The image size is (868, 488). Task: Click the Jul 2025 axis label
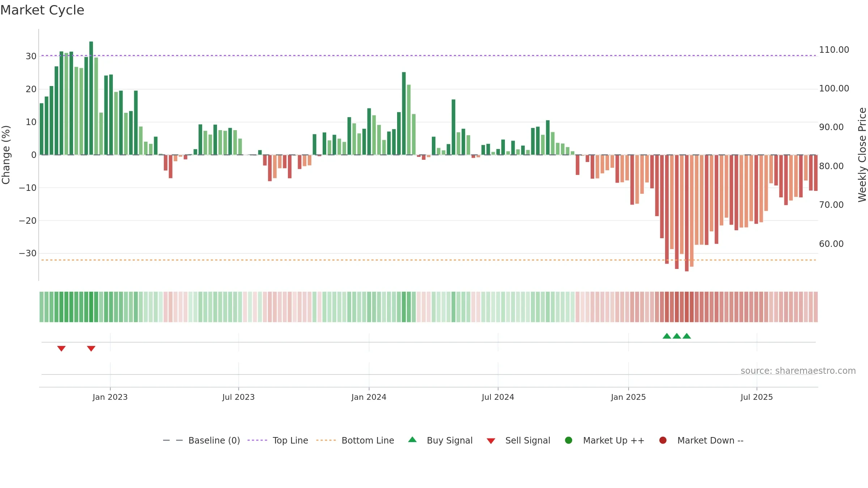[x=757, y=397]
